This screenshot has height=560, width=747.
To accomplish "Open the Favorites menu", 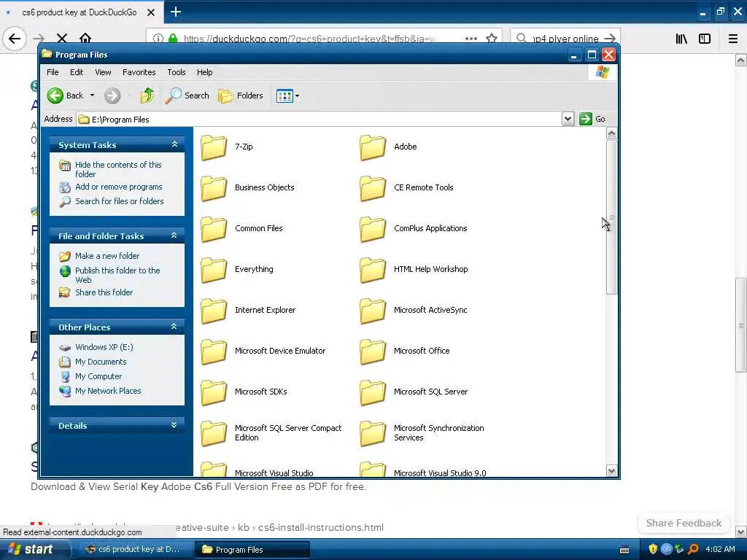I will click(139, 72).
